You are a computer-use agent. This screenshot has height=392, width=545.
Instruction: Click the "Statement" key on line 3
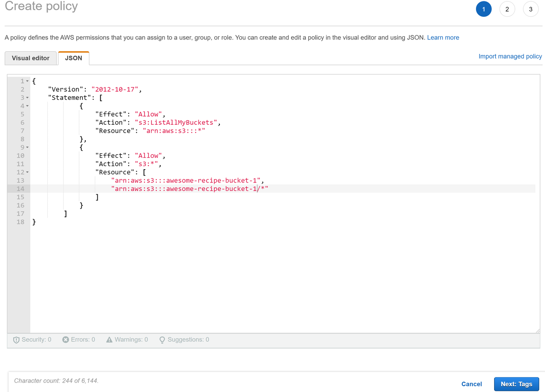click(x=69, y=98)
